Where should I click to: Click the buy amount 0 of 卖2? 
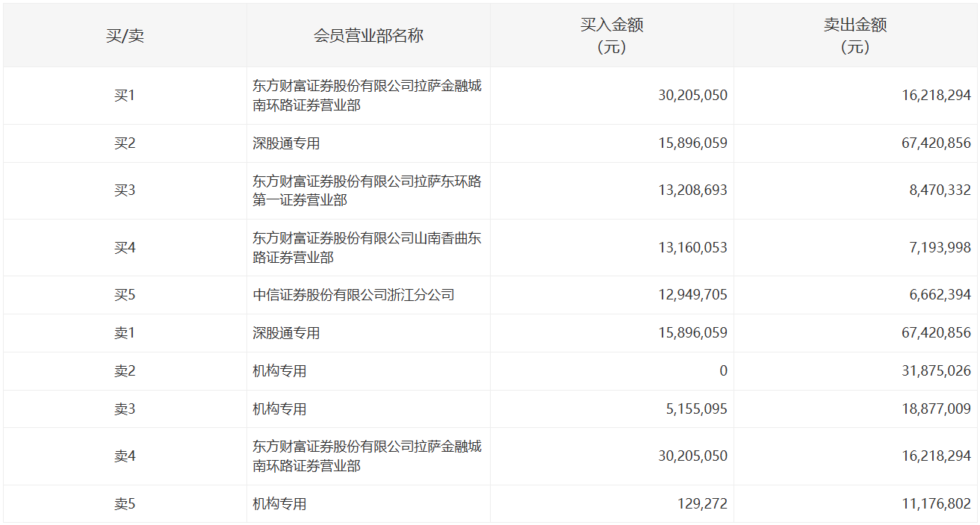pyautogui.click(x=723, y=370)
